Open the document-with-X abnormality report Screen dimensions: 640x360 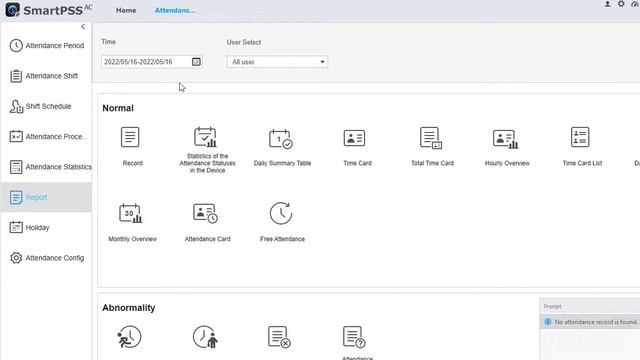[x=279, y=337]
